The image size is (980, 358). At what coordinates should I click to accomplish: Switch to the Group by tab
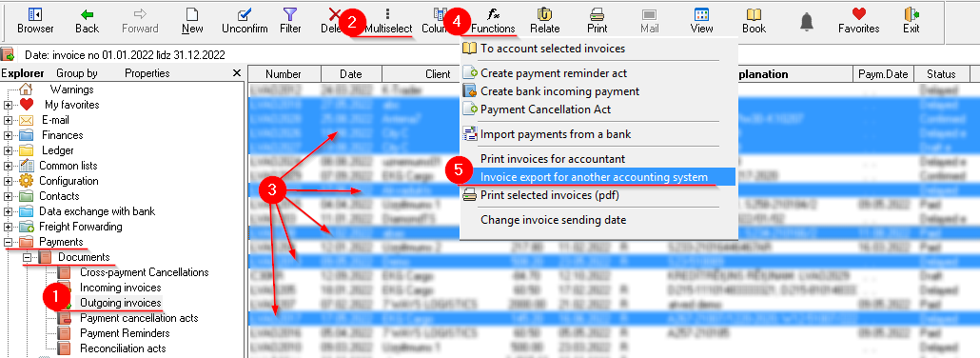(x=77, y=73)
